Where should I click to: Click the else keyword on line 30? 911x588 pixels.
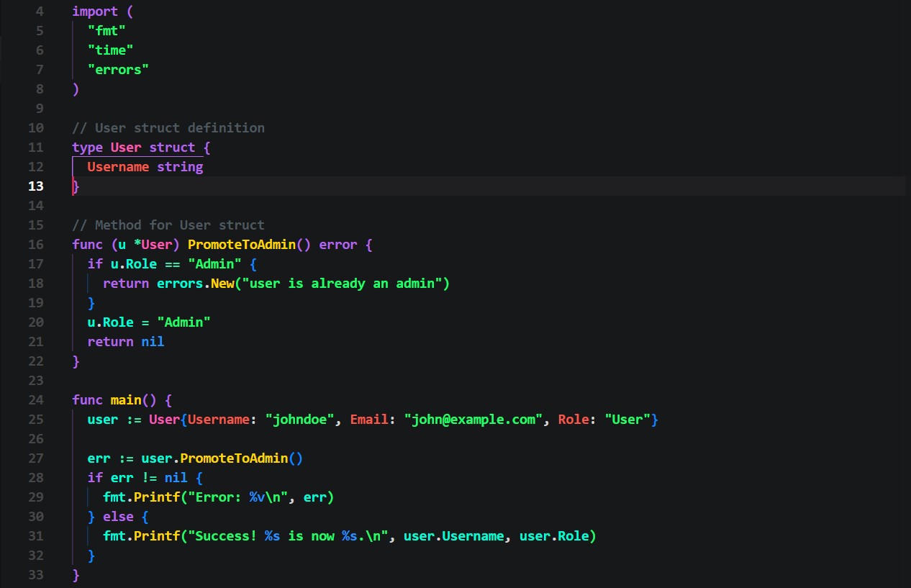tap(118, 516)
